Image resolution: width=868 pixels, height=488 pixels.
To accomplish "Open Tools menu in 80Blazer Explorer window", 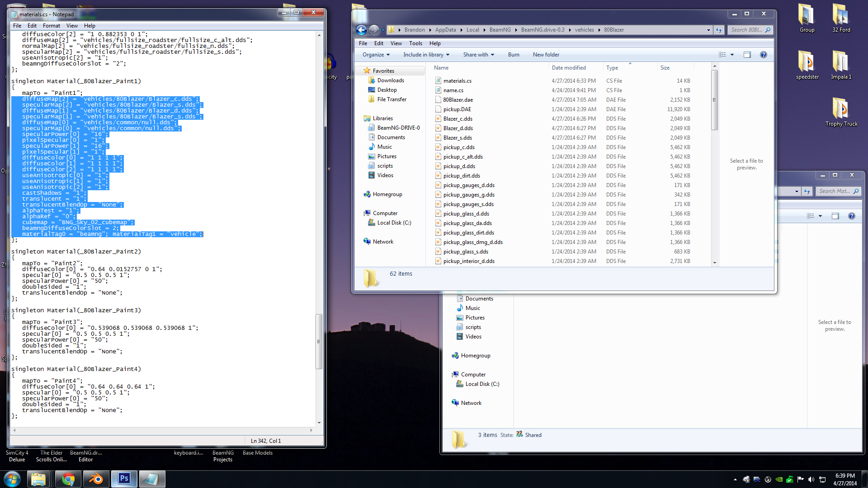I will point(415,43).
